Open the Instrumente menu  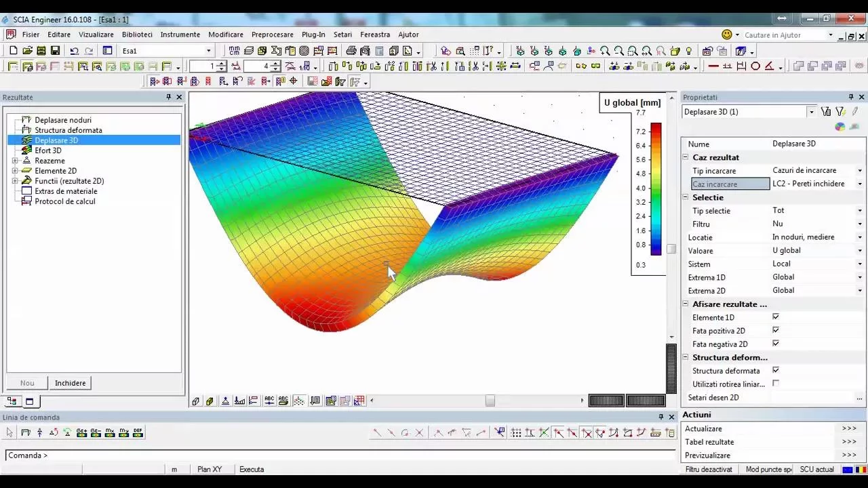(x=180, y=35)
